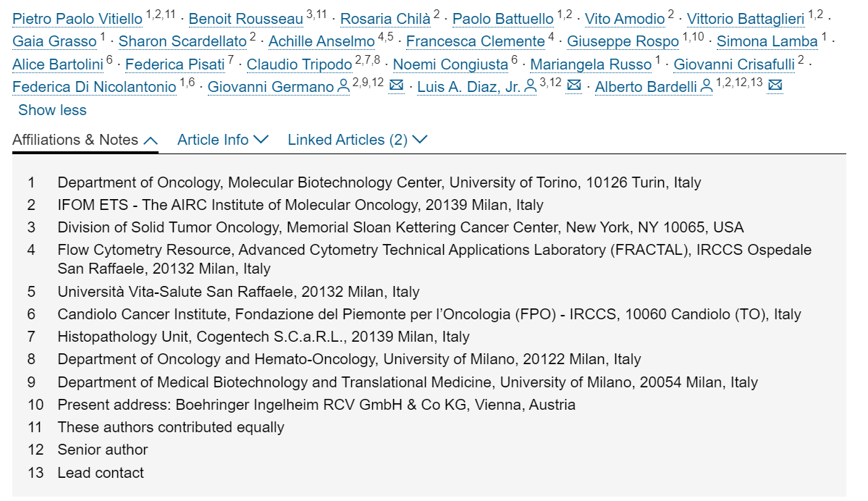This screenshot has width=868, height=501.
Task: Click author name Simona Lamba
Action: pyautogui.click(x=767, y=41)
